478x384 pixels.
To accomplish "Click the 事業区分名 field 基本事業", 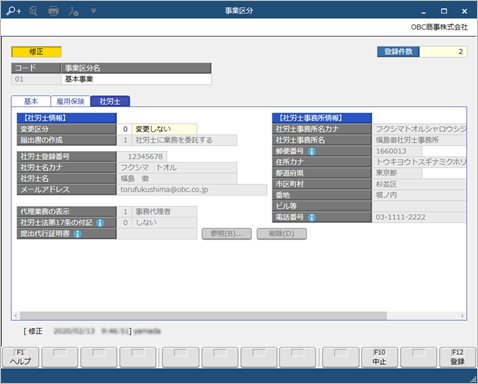I will 136,79.
